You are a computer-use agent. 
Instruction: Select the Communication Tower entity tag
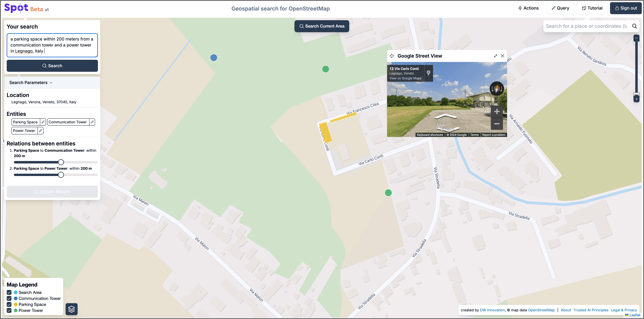68,122
